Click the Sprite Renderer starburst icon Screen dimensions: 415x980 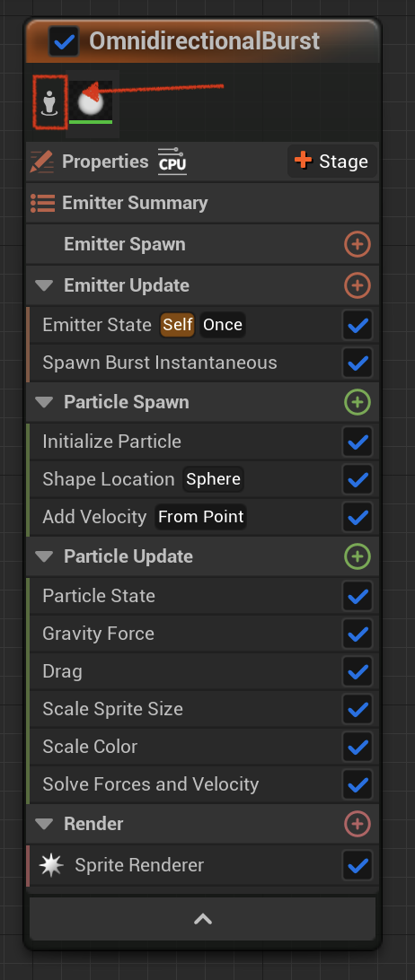[50, 865]
